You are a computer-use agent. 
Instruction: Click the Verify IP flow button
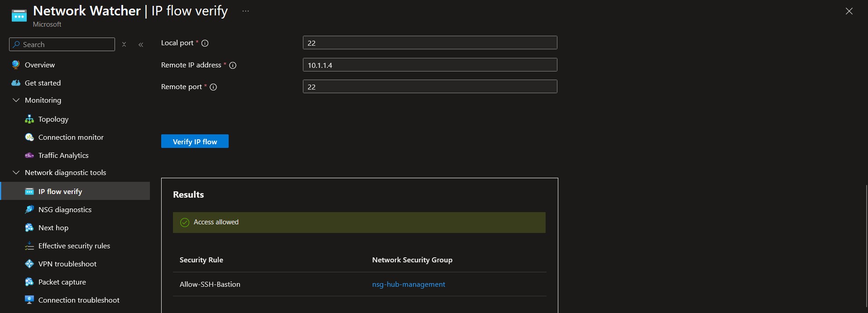pyautogui.click(x=195, y=141)
